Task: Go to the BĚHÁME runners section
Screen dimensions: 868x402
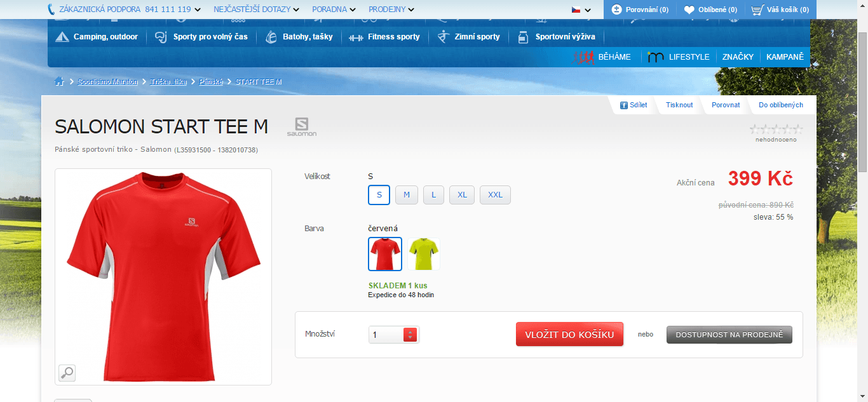Action: pos(602,57)
